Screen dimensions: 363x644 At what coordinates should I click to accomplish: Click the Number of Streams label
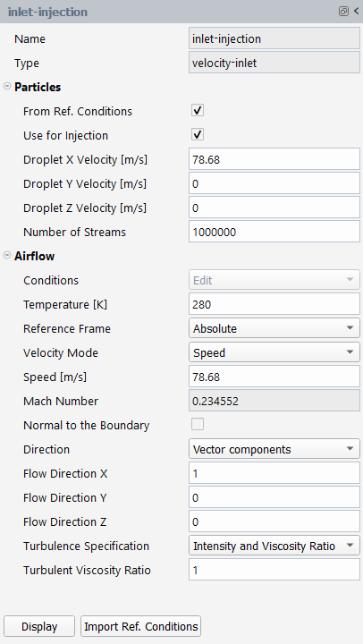[74, 232]
